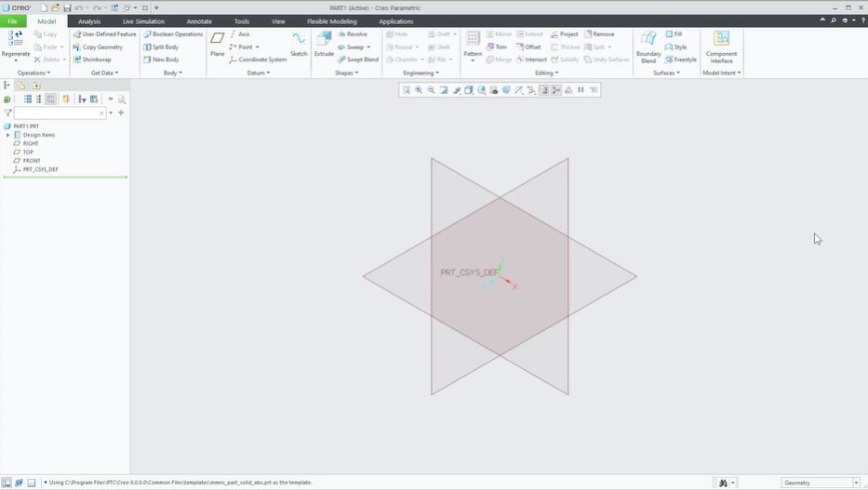The height and width of the screenshot is (490, 868).
Task: Expand the Surfaces group dropdown
Action: coord(666,73)
